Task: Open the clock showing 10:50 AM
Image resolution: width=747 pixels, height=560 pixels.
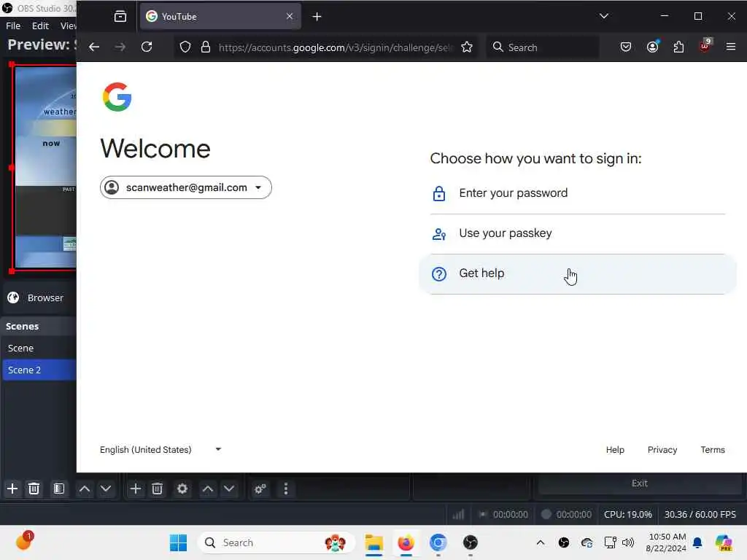Action: [x=666, y=542]
